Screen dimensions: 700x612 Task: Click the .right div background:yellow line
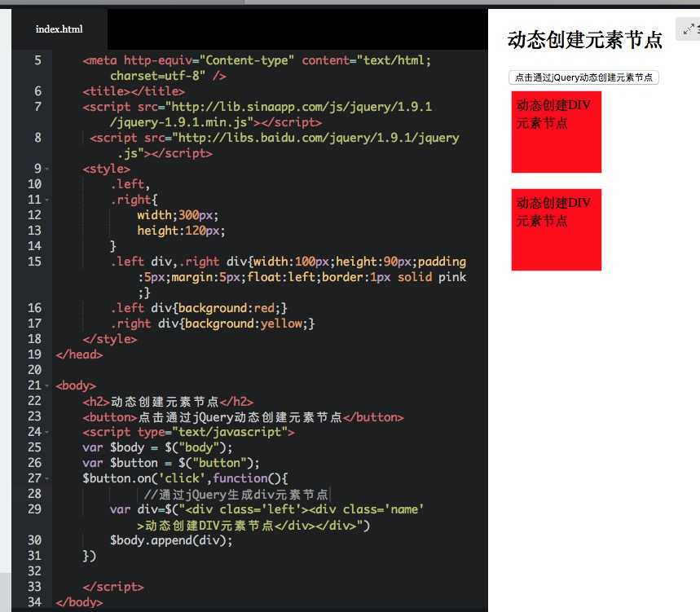click(213, 324)
